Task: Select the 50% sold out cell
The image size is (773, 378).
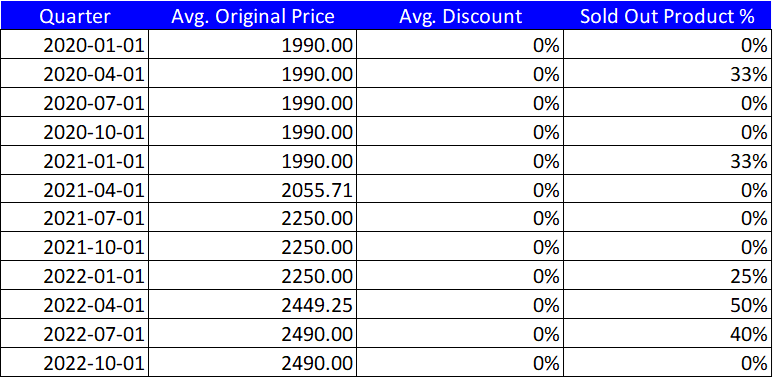Action: (668, 306)
